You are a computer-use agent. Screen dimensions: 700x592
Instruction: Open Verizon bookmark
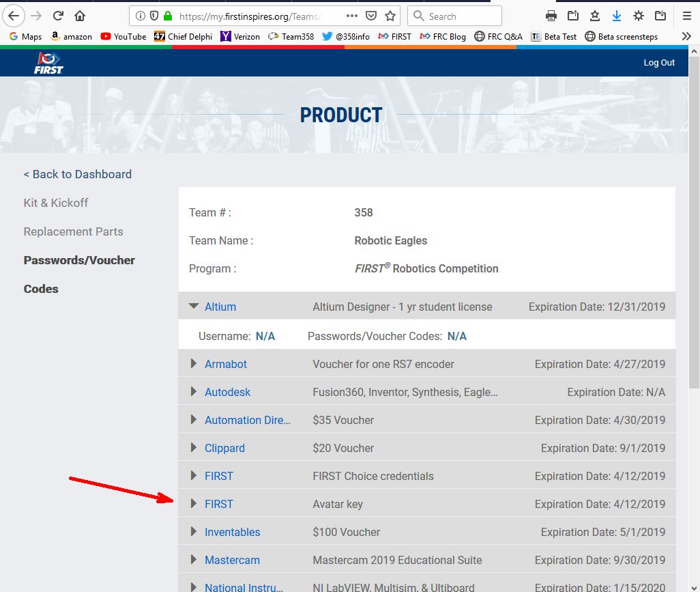click(240, 37)
